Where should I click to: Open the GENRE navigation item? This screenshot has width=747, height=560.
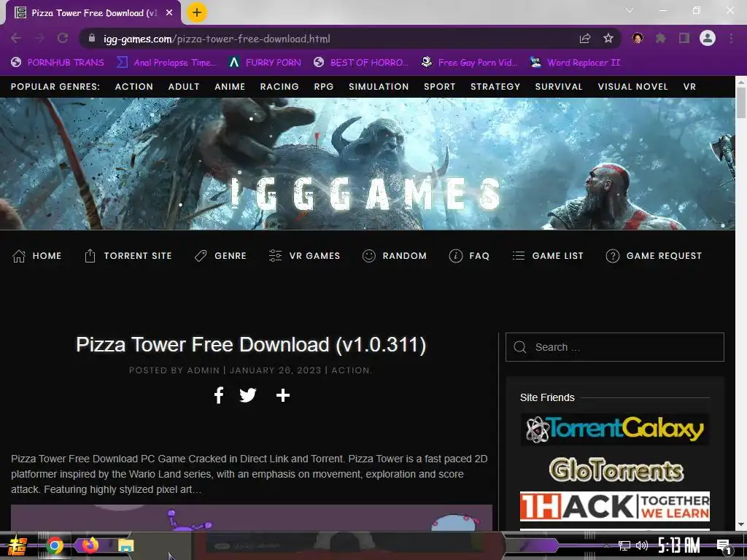[220, 256]
